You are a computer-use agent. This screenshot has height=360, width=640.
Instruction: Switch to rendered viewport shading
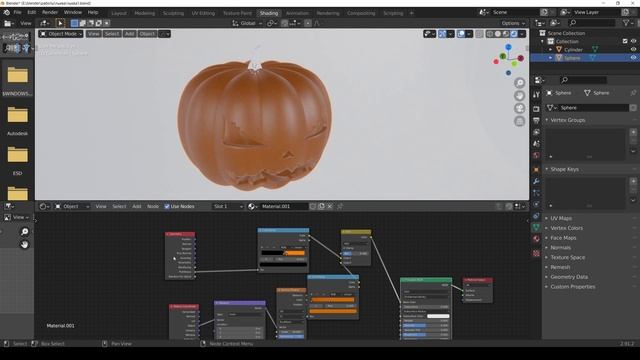tap(514, 34)
